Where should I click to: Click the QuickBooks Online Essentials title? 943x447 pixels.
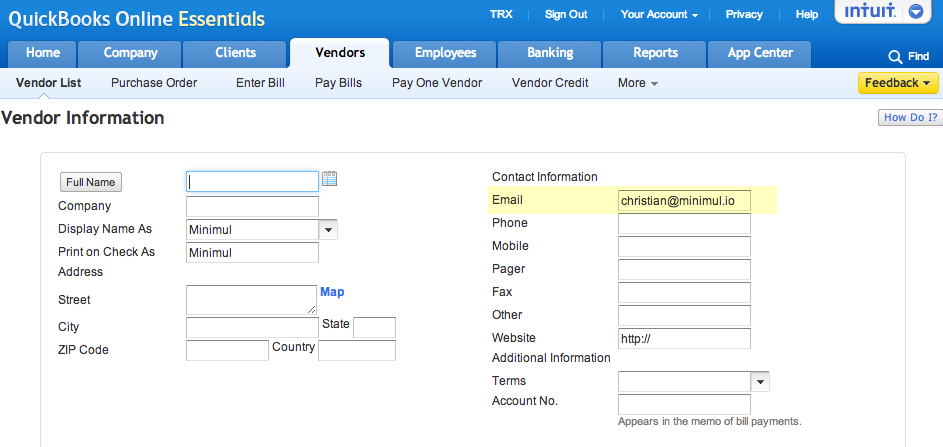pos(137,19)
